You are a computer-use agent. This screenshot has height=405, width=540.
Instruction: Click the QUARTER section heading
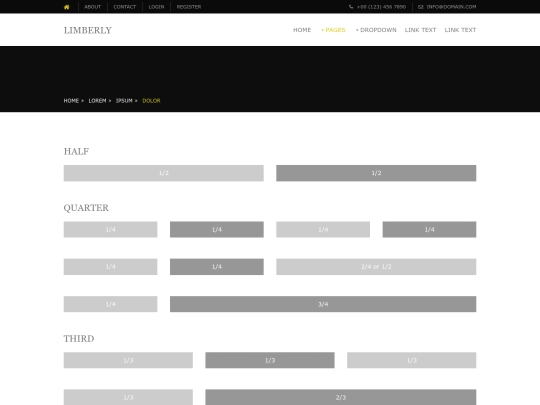86,208
